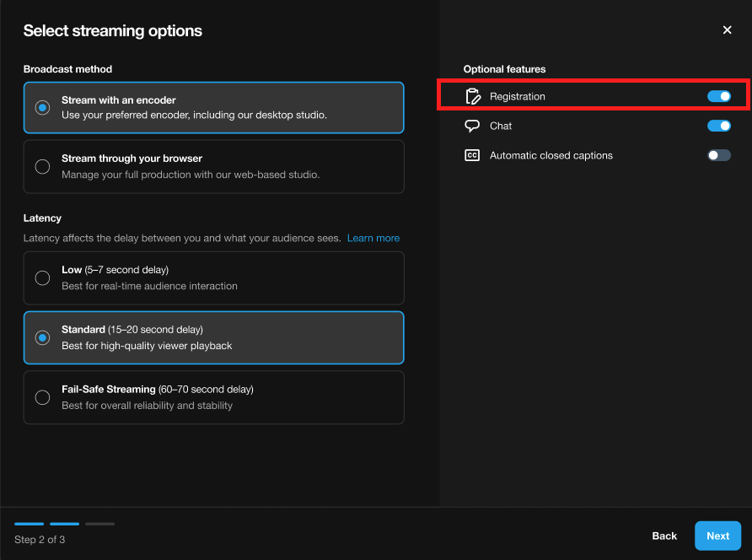Click the Next button
The image size is (752, 560).
tap(717, 536)
